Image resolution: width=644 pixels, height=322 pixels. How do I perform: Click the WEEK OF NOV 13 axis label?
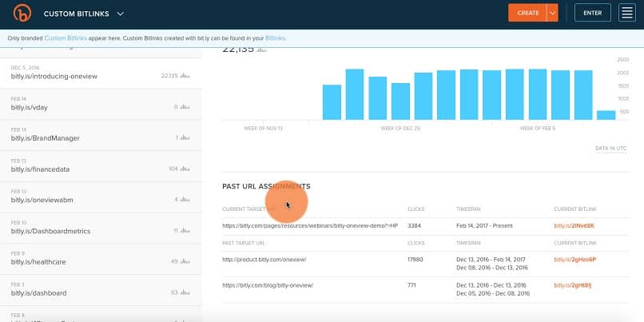(263, 129)
